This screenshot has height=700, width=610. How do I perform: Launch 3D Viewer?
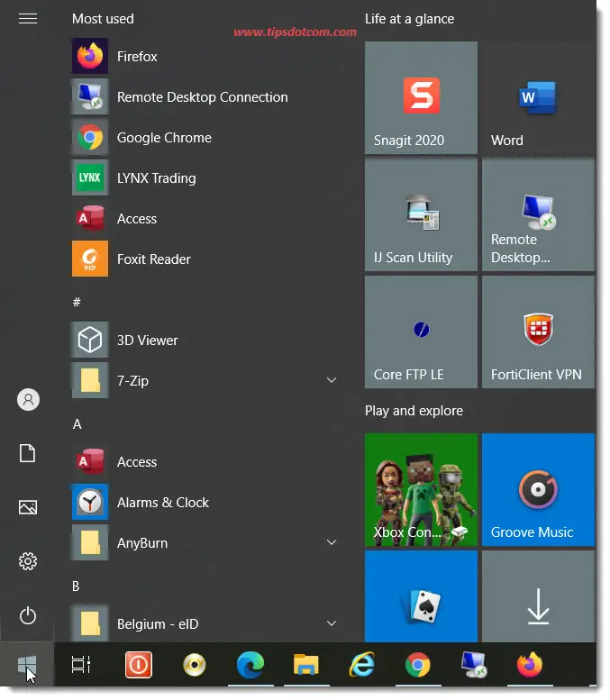point(205,340)
